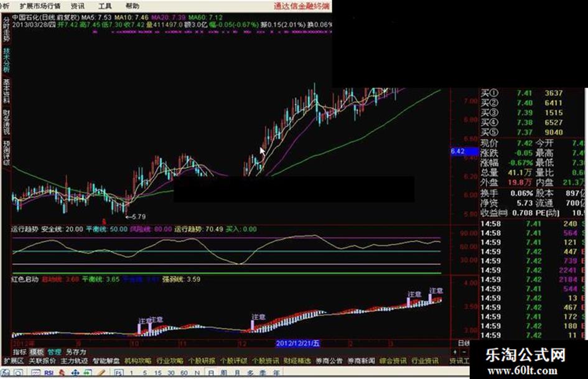Click the chart zoom-out minus button
The width and height of the screenshot is (588, 379).
click(464, 352)
